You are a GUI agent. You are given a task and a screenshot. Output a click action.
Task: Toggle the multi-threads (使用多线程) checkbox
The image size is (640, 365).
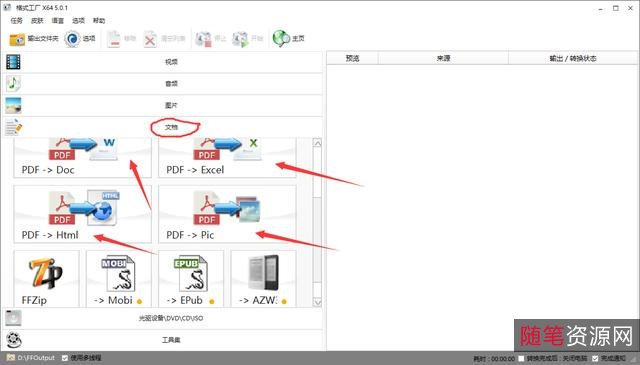click(x=65, y=358)
